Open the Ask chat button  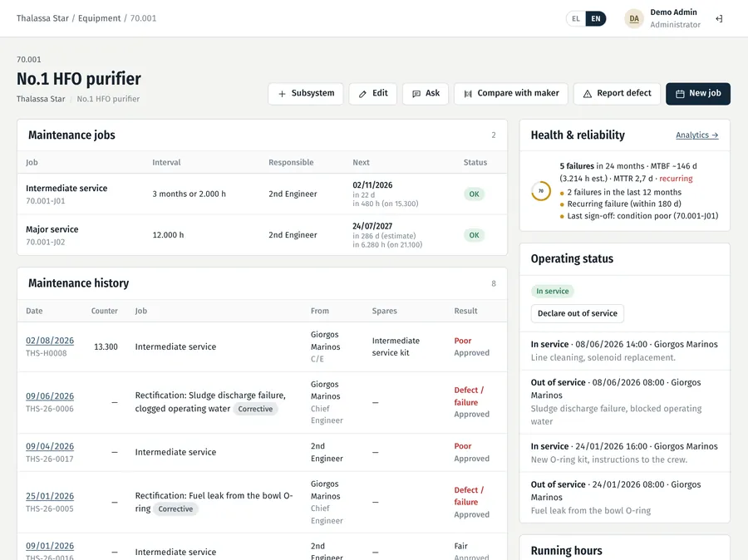tap(426, 94)
